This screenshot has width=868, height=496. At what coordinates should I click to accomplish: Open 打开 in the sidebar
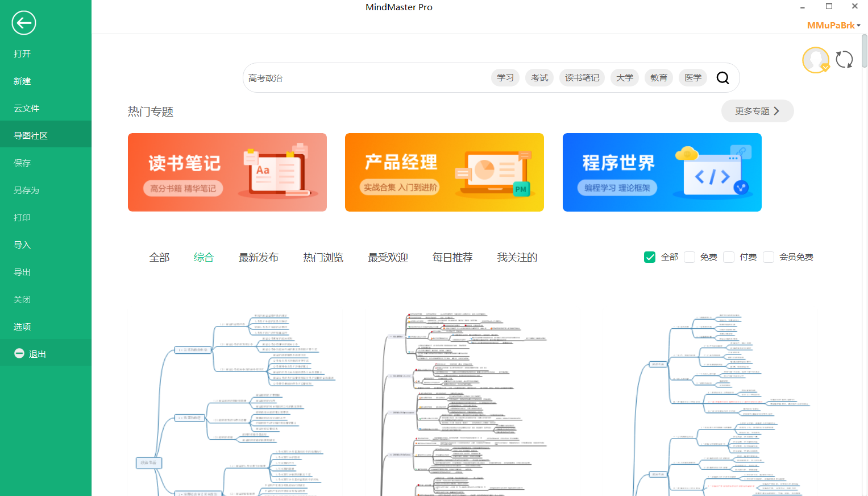[45, 53]
